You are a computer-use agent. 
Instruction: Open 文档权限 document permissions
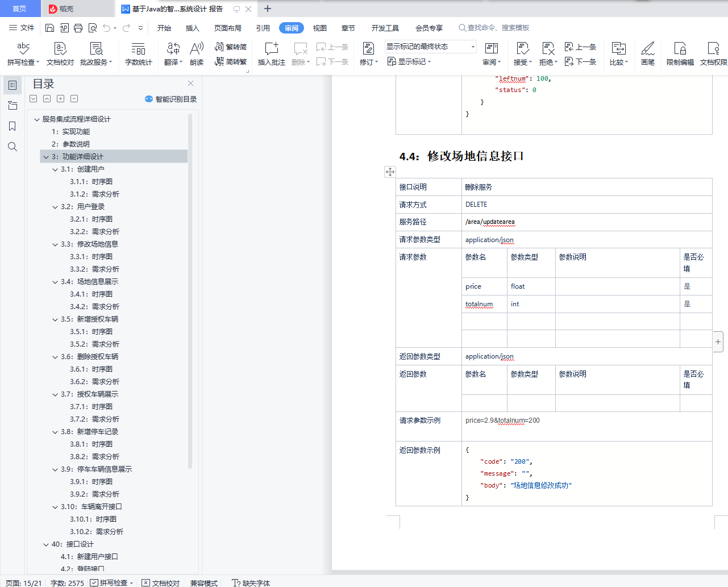714,54
